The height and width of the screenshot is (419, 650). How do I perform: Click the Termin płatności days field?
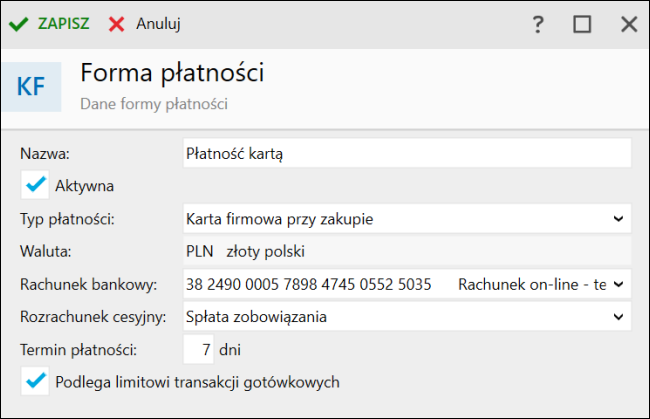pyautogui.click(x=199, y=349)
